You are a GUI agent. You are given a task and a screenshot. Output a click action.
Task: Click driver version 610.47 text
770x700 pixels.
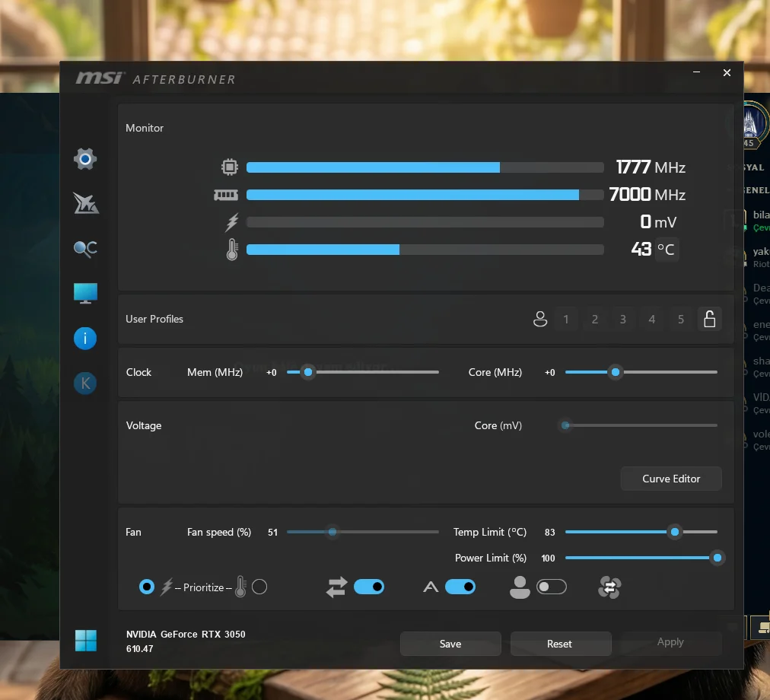pos(139,649)
